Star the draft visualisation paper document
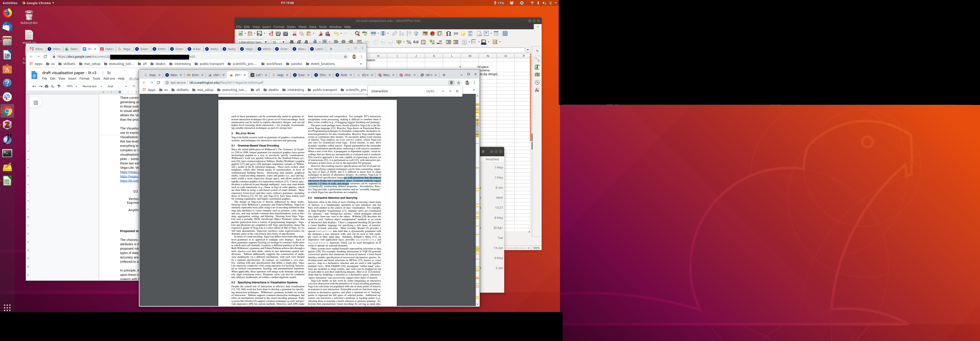980x341 pixels. 103,73
